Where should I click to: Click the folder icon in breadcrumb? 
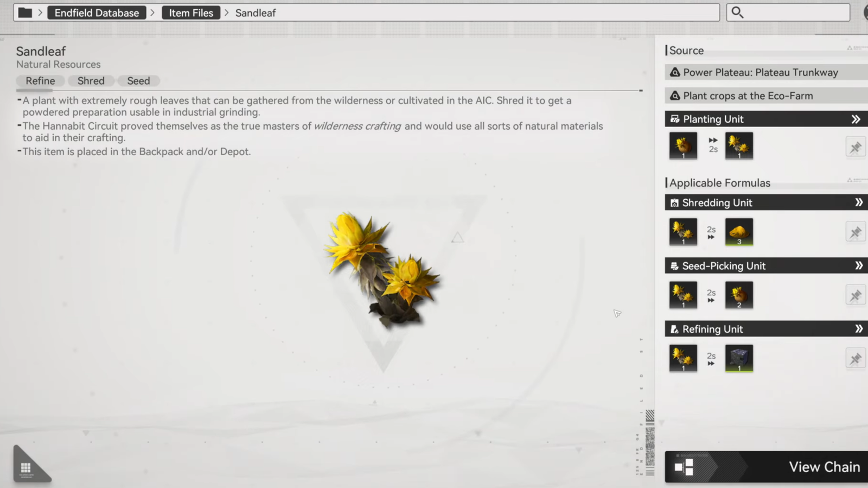[x=25, y=12]
